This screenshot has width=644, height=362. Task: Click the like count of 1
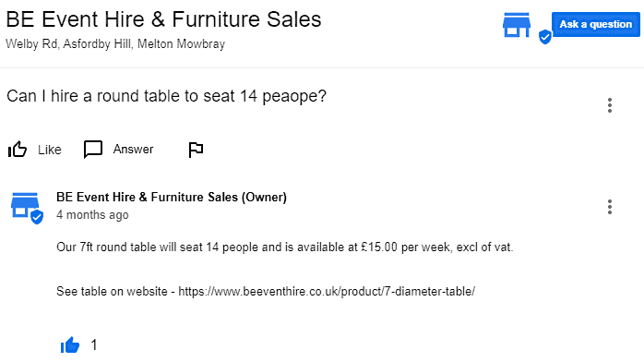click(x=94, y=344)
